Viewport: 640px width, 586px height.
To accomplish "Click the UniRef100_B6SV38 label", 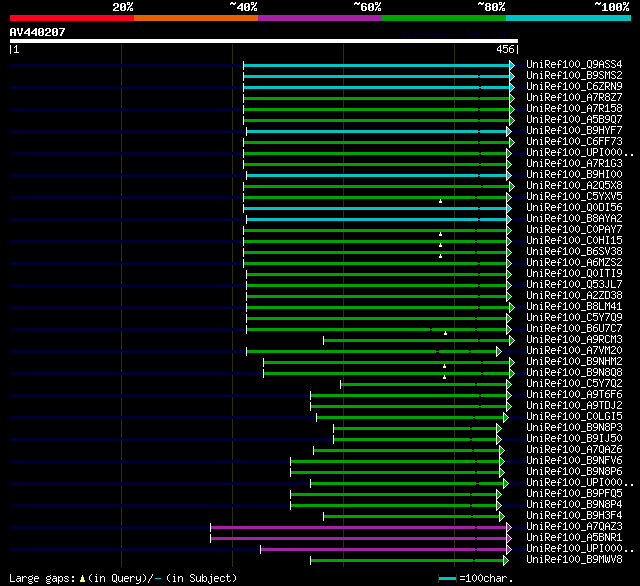I will coord(574,252).
